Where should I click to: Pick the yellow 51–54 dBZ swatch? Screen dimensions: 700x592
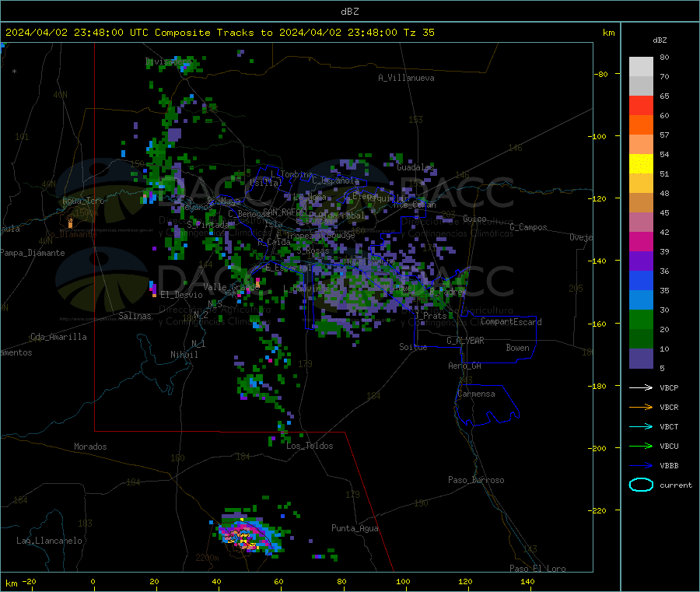tap(641, 164)
